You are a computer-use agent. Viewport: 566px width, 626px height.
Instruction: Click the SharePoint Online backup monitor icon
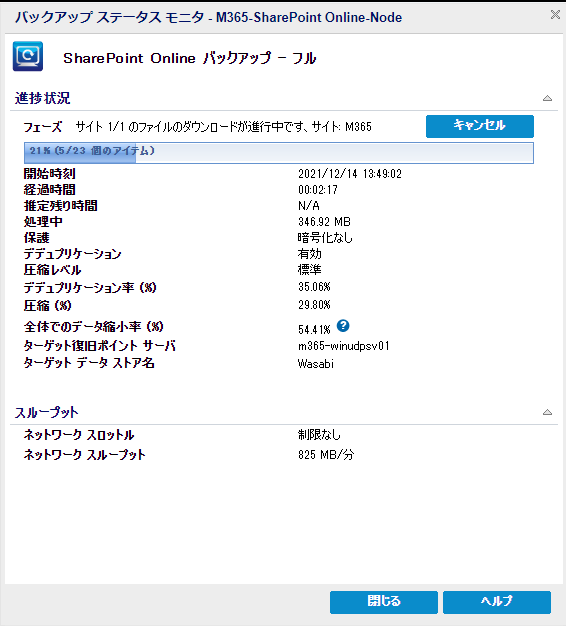click(x=28, y=56)
